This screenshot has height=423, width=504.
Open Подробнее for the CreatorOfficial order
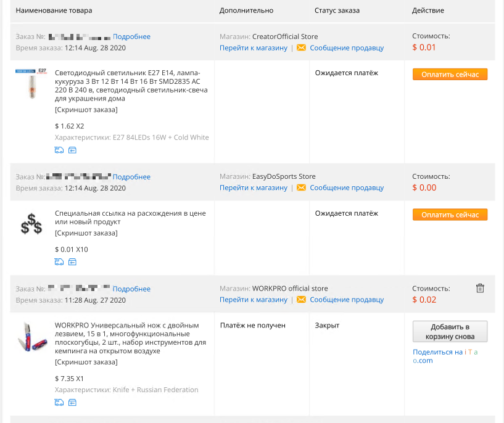(x=131, y=36)
